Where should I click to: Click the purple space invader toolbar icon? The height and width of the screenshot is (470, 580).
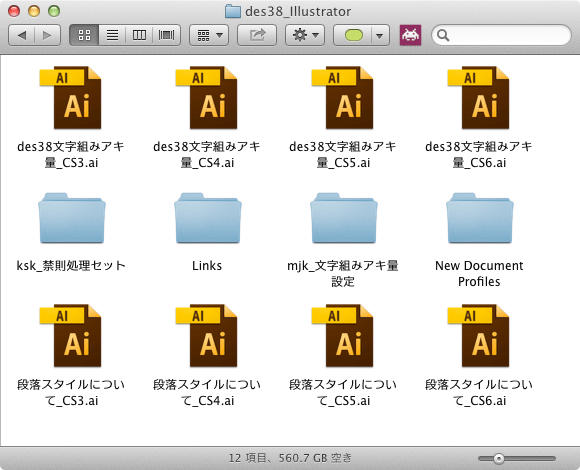pyautogui.click(x=411, y=35)
